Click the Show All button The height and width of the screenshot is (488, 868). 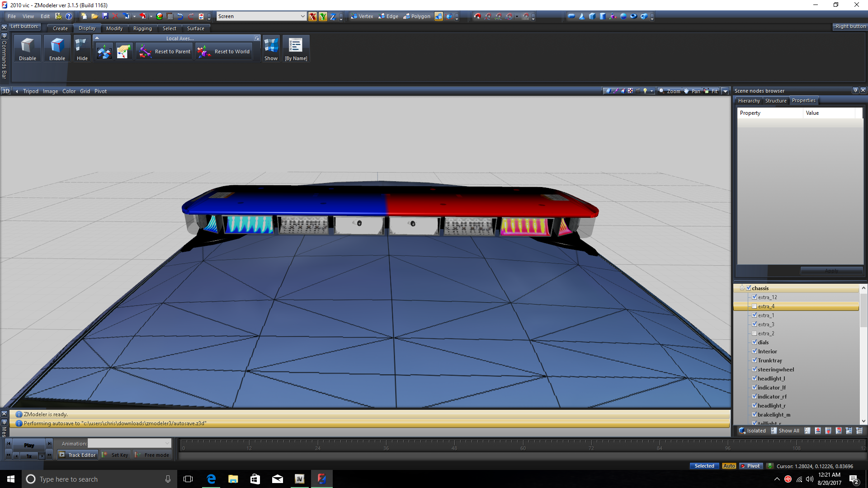tap(785, 431)
